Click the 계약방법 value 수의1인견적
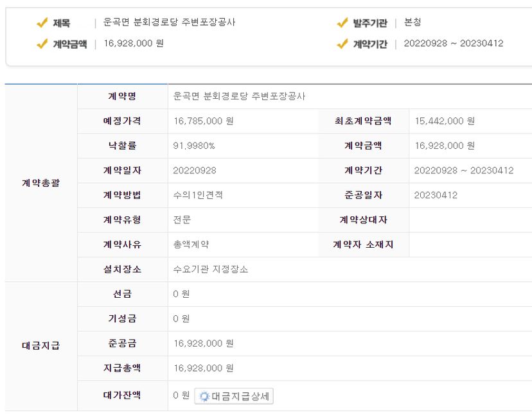The width and height of the screenshot is (532, 414). 198,195
